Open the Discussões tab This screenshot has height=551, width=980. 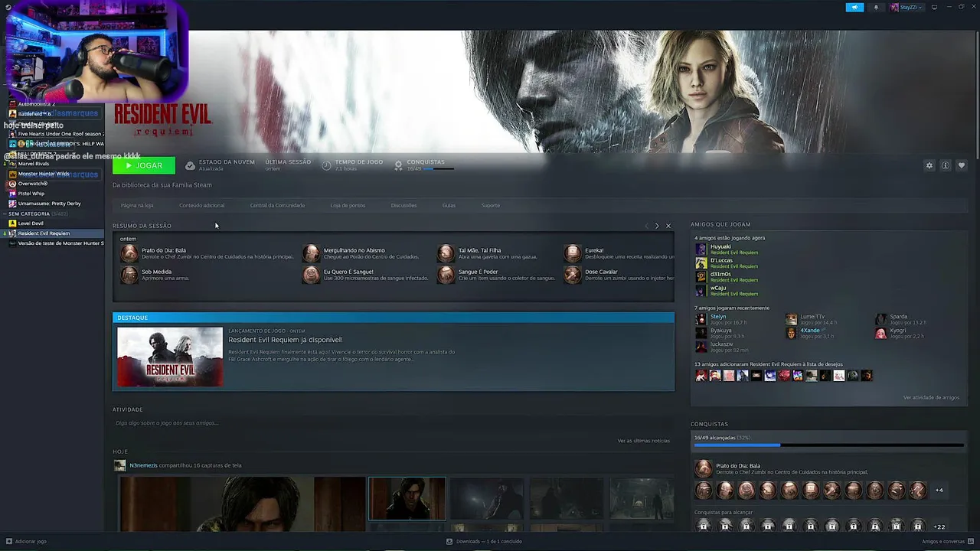(x=403, y=205)
